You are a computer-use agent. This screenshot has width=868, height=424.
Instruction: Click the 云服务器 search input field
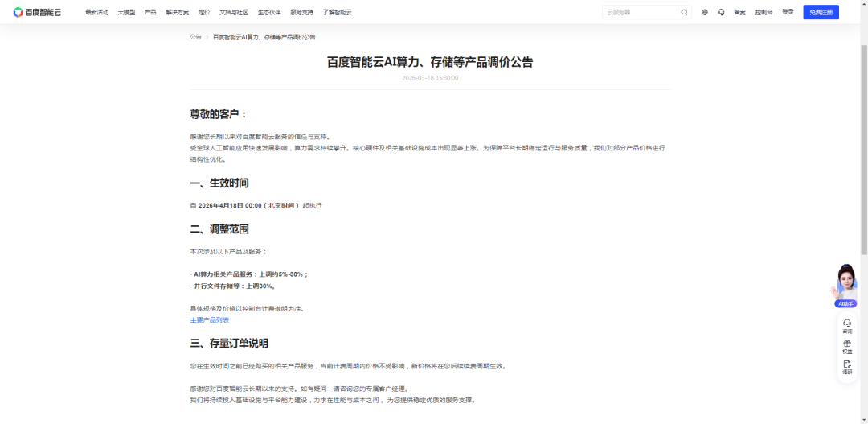(639, 12)
